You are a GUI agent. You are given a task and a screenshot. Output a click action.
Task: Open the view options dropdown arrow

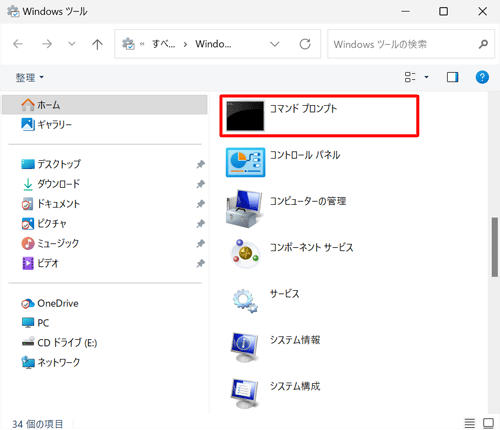point(426,77)
